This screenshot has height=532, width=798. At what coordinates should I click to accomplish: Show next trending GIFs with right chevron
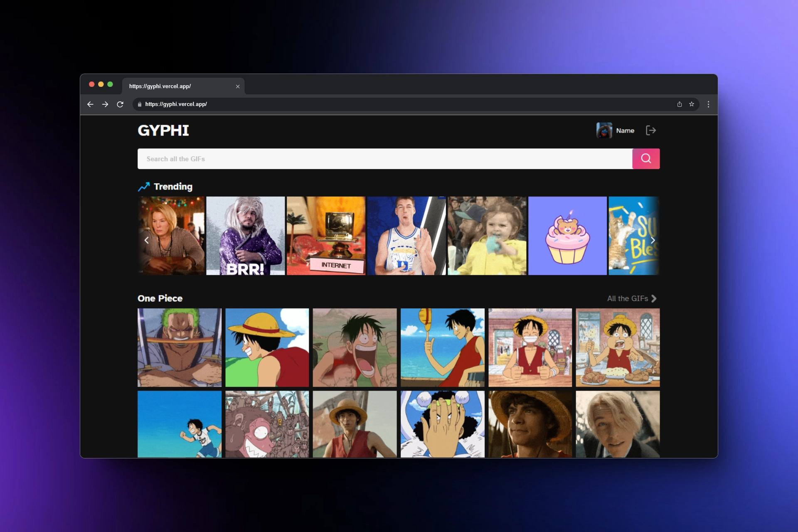coord(653,240)
